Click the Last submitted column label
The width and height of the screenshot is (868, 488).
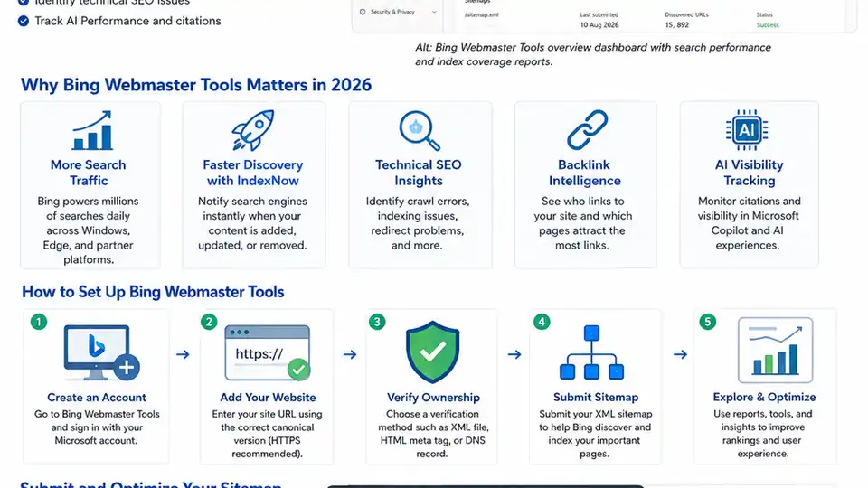pyautogui.click(x=599, y=15)
